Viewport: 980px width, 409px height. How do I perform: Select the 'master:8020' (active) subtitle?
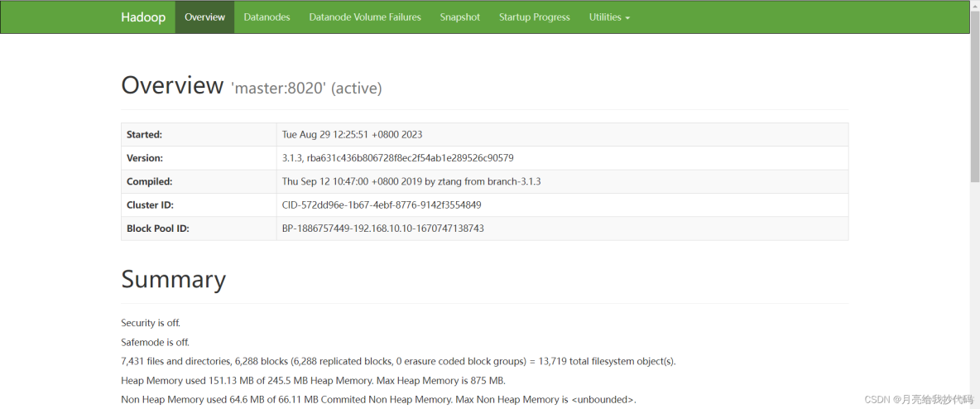306,89
